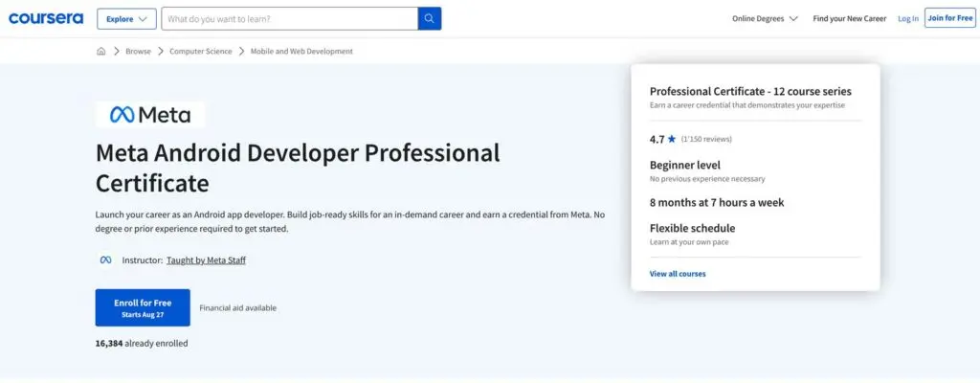Click the Join for Free button

pyautogui.click(x=950, y=18)
